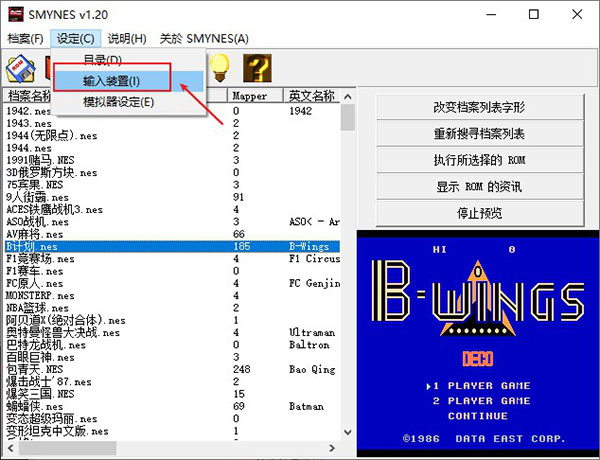The image size is (600, 460).
Task: Select the MONSTERP.nes row
Action: click(x=172, y=295)
